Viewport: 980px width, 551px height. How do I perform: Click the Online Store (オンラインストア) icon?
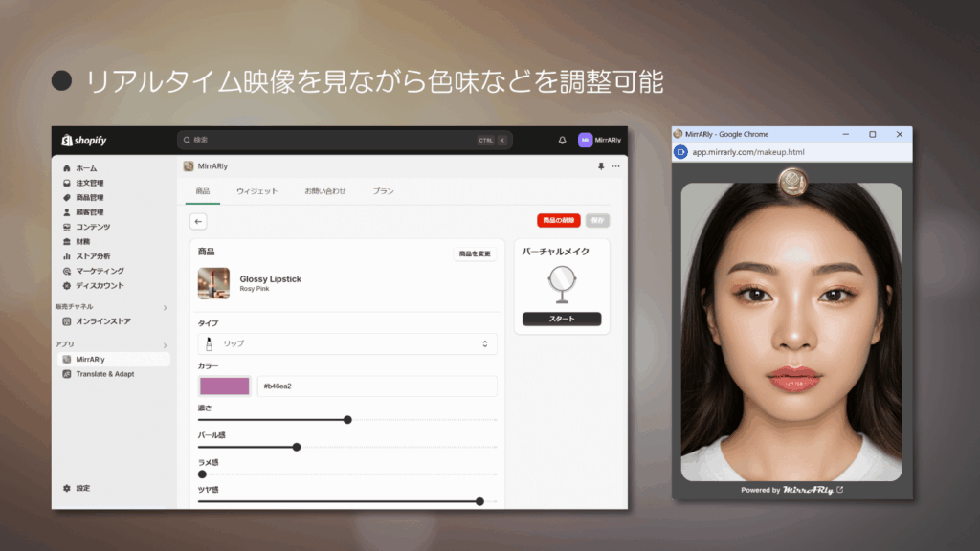tap(67, 321)
